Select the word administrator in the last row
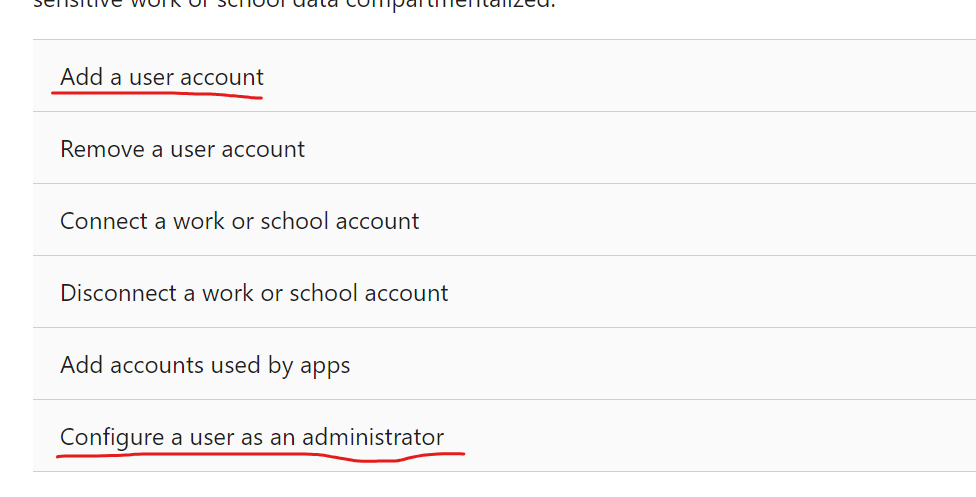The image size is (976, 497). point(373,437)
